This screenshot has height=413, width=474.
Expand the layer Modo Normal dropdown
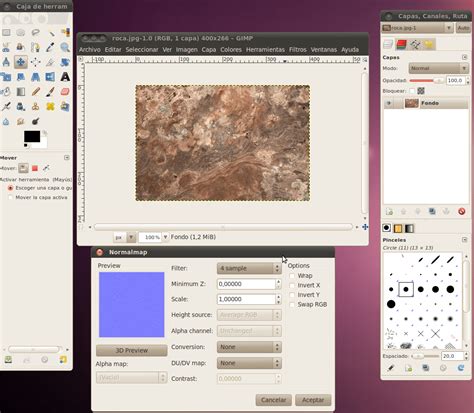tap(438, 68)
